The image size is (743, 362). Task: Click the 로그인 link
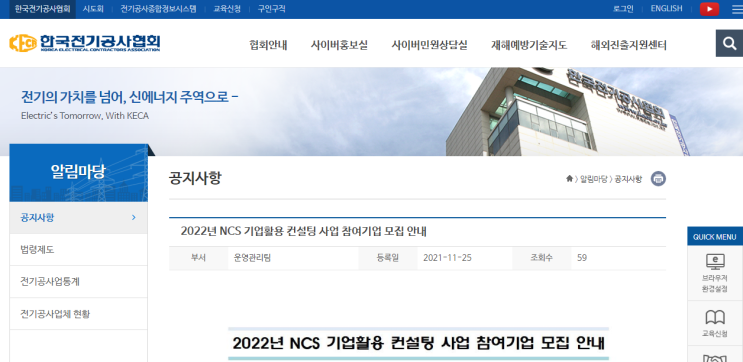pyautogui.click(x=623, y=9)
